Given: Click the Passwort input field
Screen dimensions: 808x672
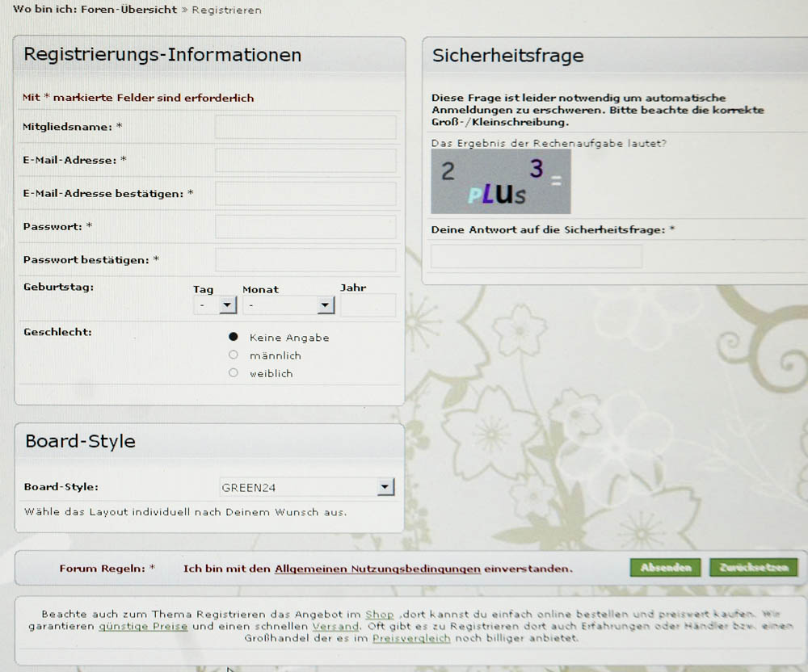Looking at the screenshot, I should coord(305,227).
